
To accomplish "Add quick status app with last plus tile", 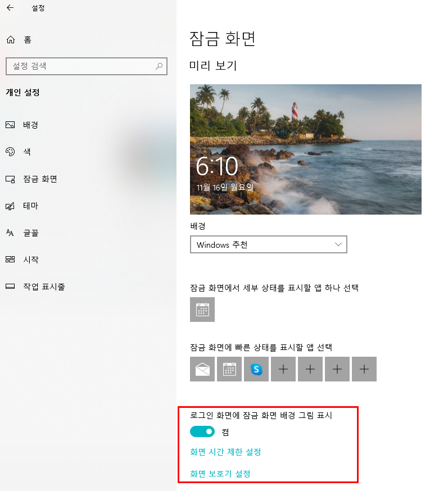I will pyautogui.click(x=364, y=369).
